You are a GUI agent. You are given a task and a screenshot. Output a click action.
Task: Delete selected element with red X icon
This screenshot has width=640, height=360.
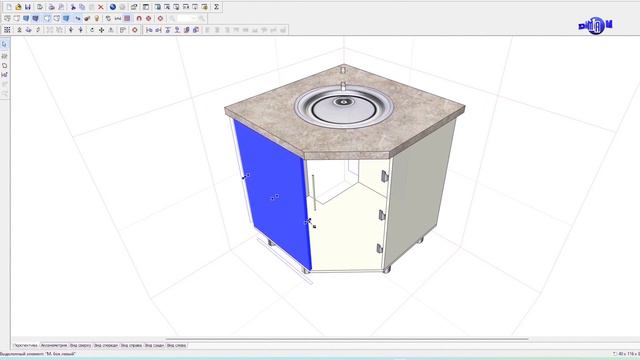100,7
